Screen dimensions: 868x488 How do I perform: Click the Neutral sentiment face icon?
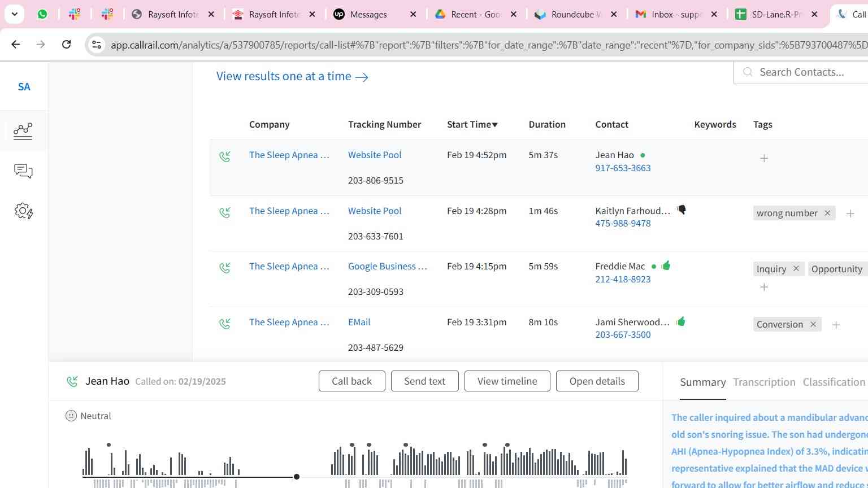tap(71, 416)
